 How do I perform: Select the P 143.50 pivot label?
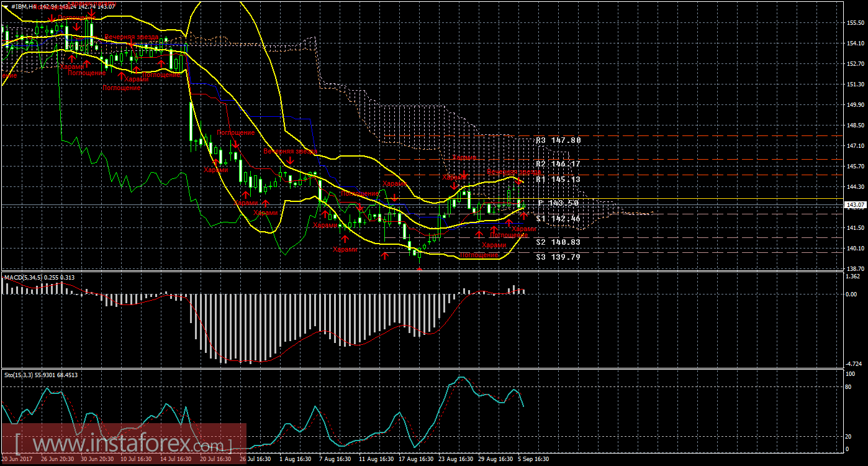click(x=558, y=203)
